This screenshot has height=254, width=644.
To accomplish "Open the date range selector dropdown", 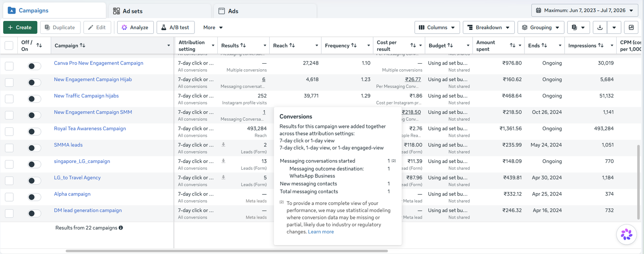I will pyautogui.click(x=585, y=10).
